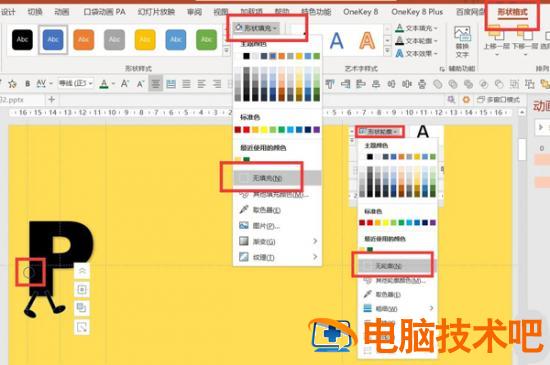Open the 设计 design tab

(8, 12)
